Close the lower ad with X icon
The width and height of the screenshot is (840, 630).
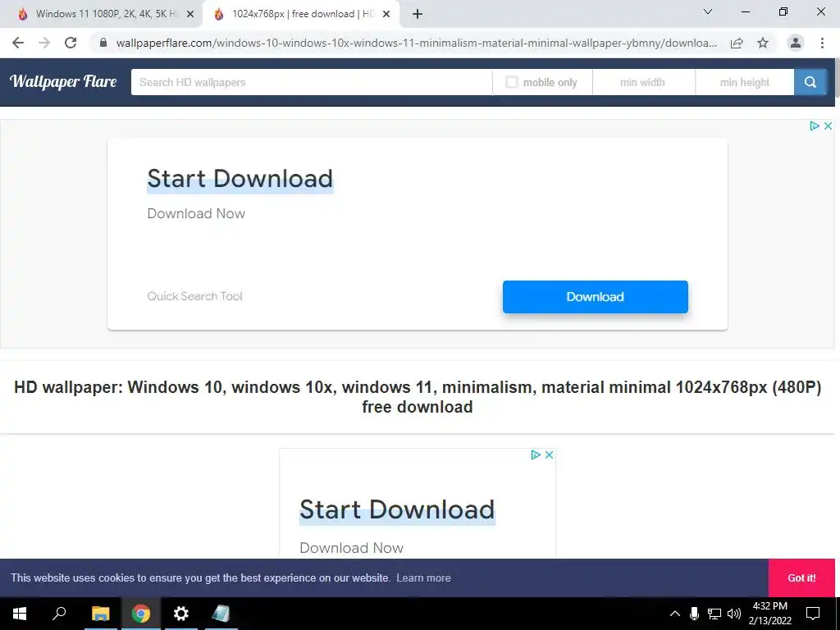549,454
